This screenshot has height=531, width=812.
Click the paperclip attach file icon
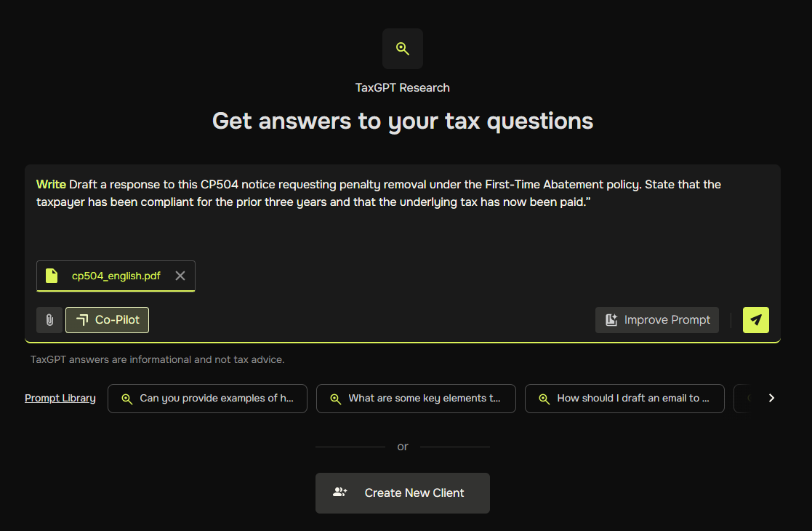click(49, 320)
